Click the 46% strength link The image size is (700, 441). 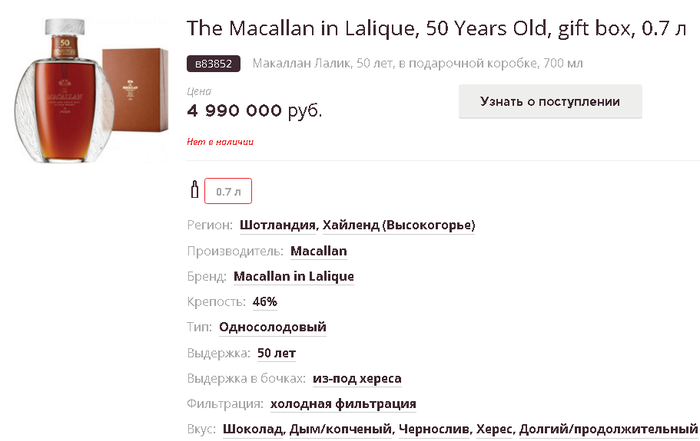[x=265, y=302]
